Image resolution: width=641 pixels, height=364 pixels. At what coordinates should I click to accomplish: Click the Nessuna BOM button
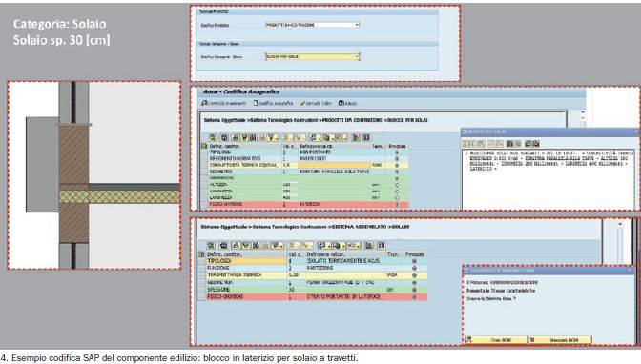click(560, 340)
